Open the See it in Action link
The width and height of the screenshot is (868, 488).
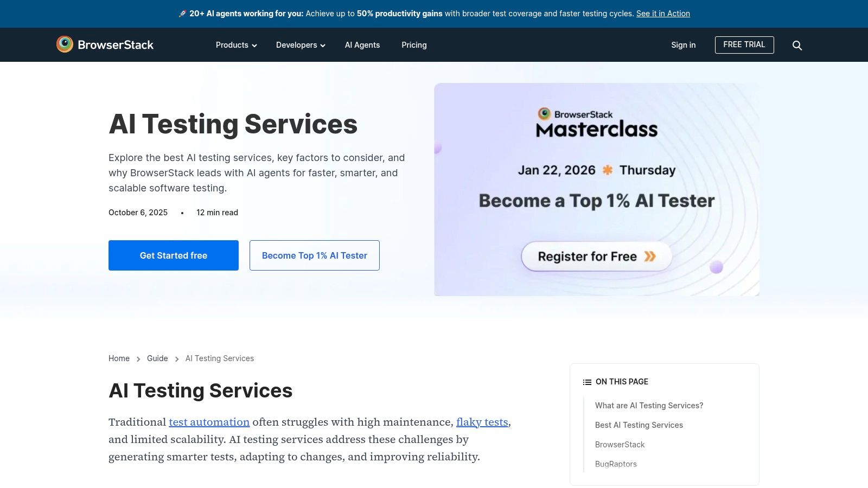(x=662, y=14)
